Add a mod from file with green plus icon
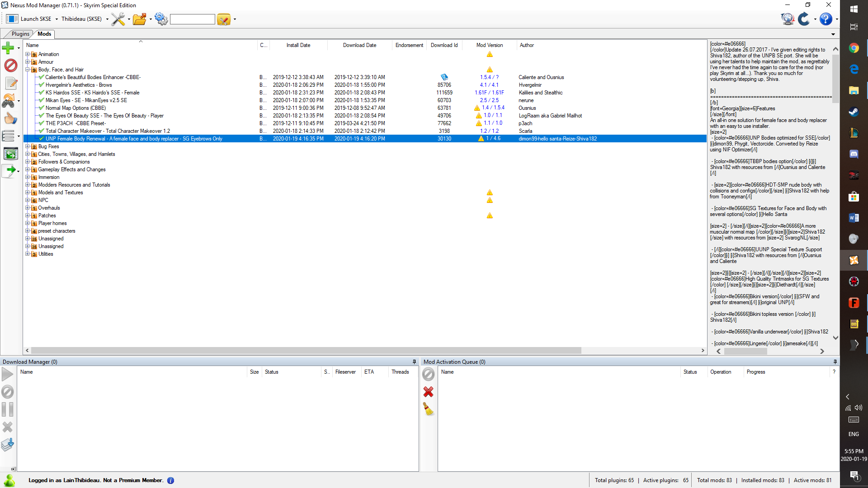The height and width of the screenshot is (488, 868). point(8,47)
